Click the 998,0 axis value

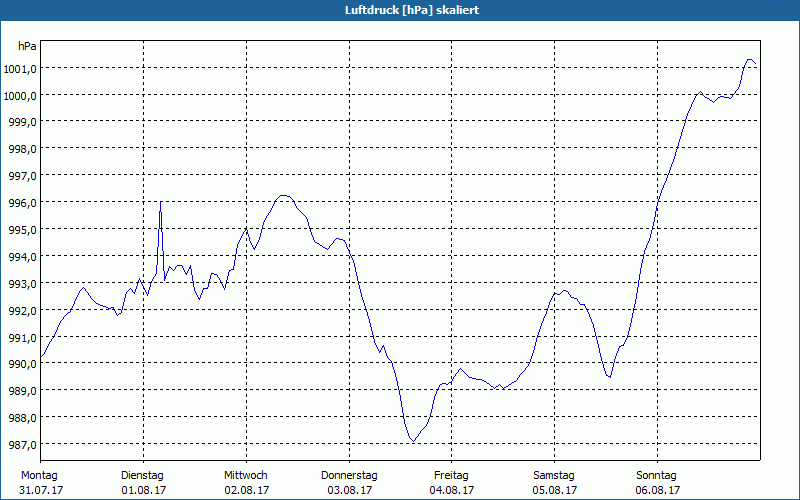point(22,149)
